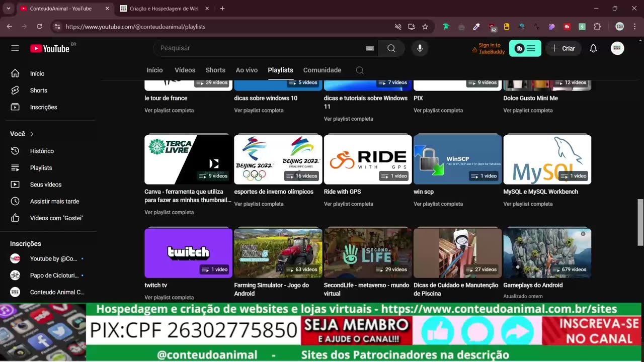Viewport: 644px width, 362px height.
Task: Click the PIX playlist title
Action: coord(418,98)
